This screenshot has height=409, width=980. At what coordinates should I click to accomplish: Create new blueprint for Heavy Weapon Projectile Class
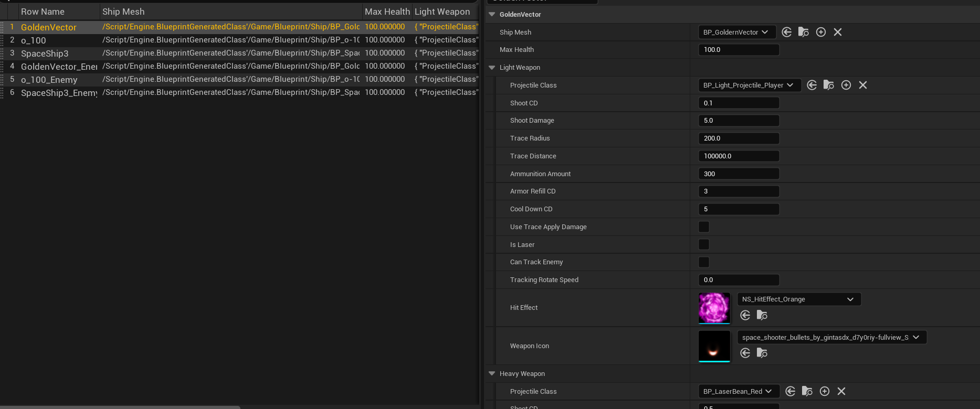click(x=825, y=392)
